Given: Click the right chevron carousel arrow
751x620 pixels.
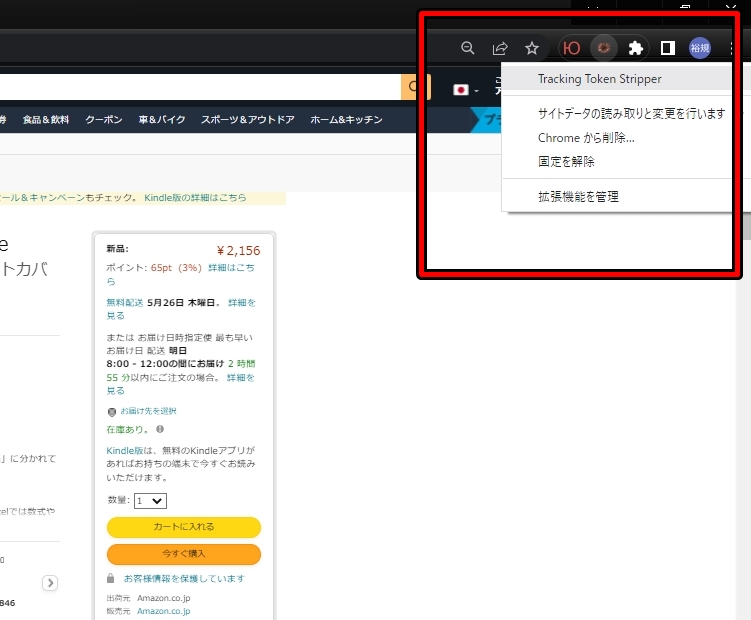Looking at the screenshot, I should pyautogui.click(x=50, y=583).
